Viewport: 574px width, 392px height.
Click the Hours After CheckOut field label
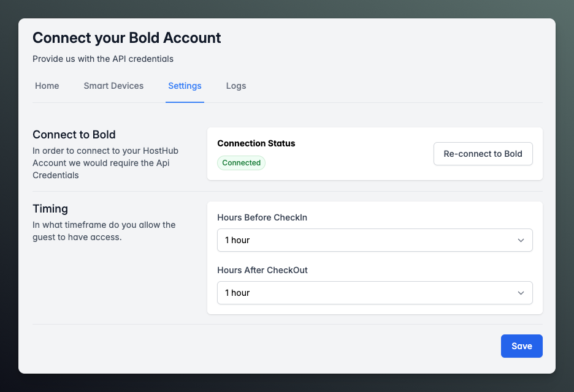tap(262, 270)
